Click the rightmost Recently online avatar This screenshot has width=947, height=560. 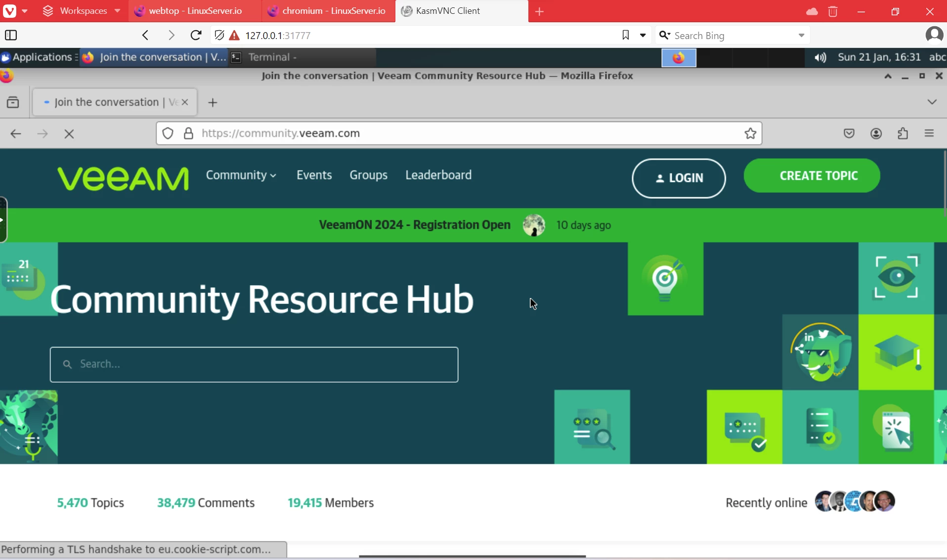tap(884, 501)
